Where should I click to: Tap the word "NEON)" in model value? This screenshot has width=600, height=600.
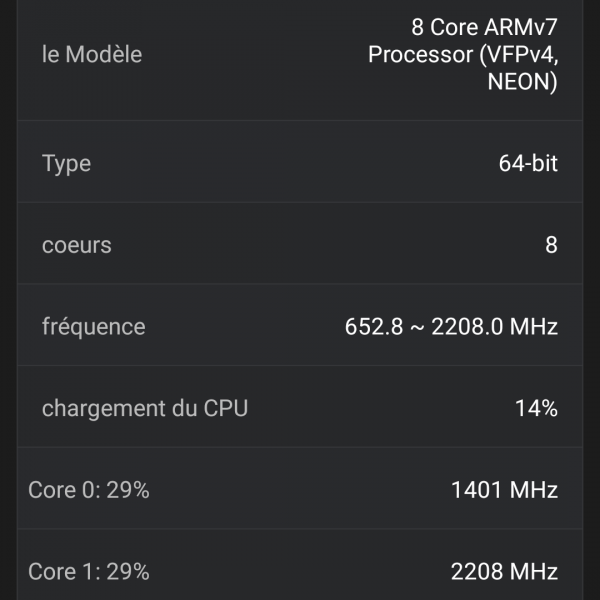pyautogui.click(x=522, y=83)
